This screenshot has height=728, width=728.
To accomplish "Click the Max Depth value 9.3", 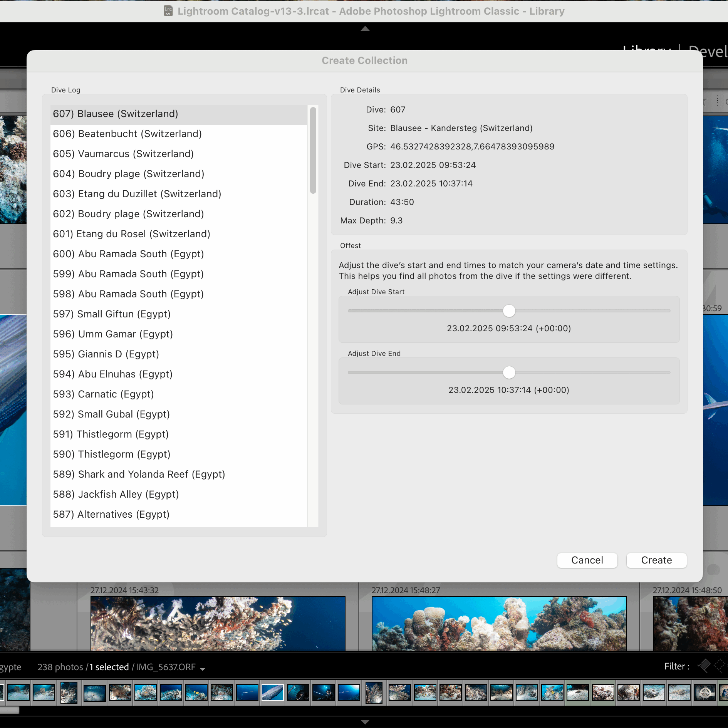I will click(396, 221).
